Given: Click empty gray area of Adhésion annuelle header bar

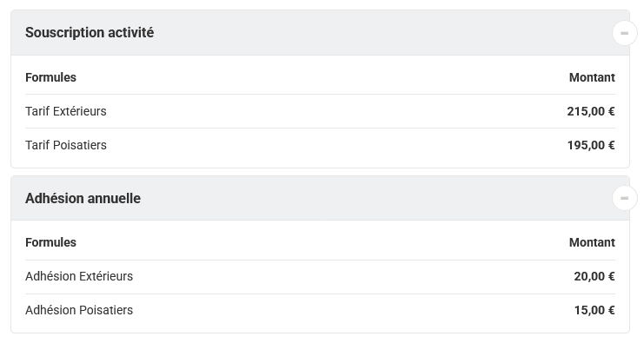Looking at the screenshot, I should pyautogui.click(x=369, y=198).
